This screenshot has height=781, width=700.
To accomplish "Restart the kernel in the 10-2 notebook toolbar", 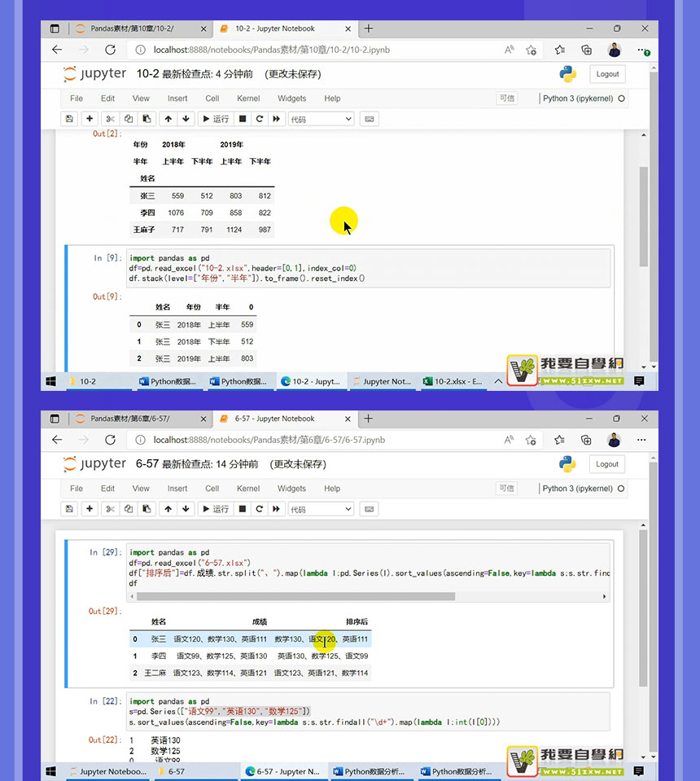I will click(x=260, y=119).
